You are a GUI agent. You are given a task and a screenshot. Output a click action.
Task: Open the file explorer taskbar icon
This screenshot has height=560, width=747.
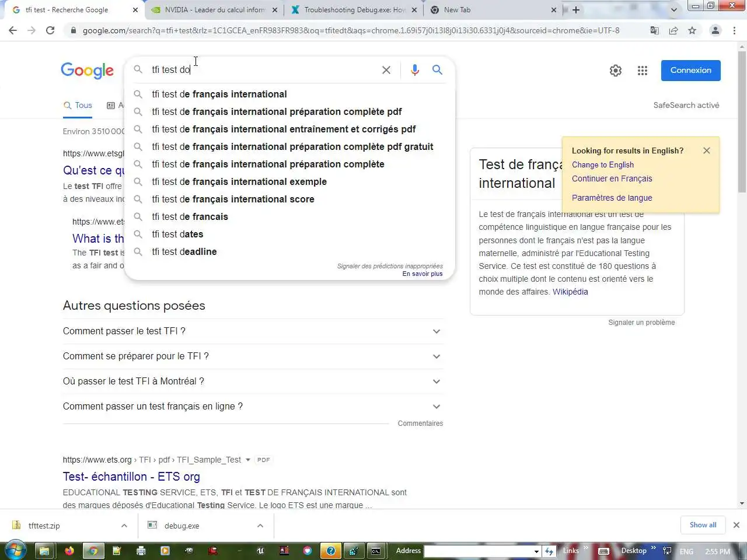click(44, 550)
